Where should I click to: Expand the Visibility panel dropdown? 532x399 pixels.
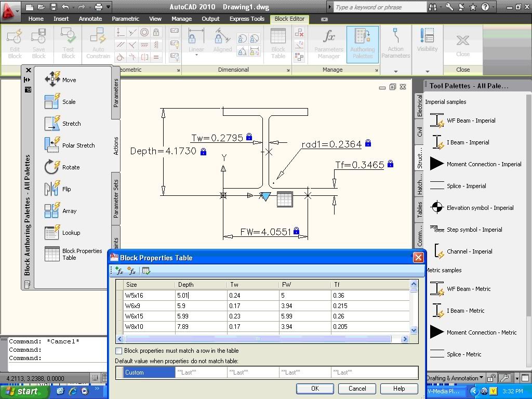point(427,71)
